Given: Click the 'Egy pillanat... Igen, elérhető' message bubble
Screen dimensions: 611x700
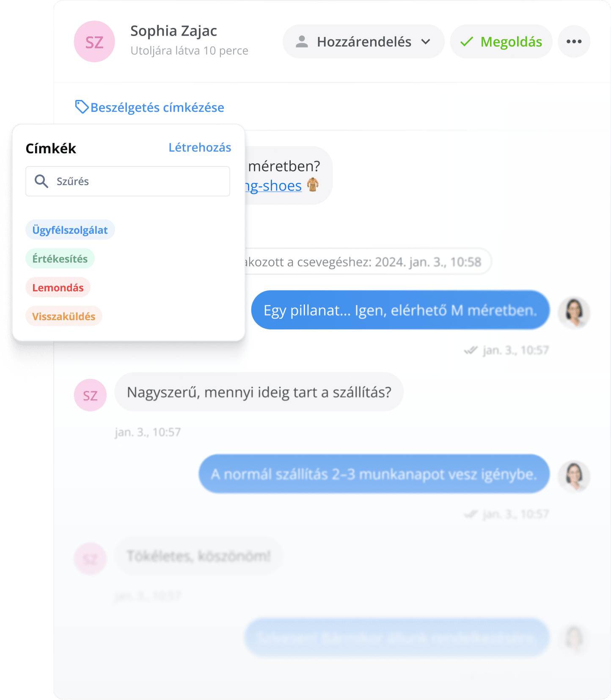Looking at the screenshot, I should [400, 310].
